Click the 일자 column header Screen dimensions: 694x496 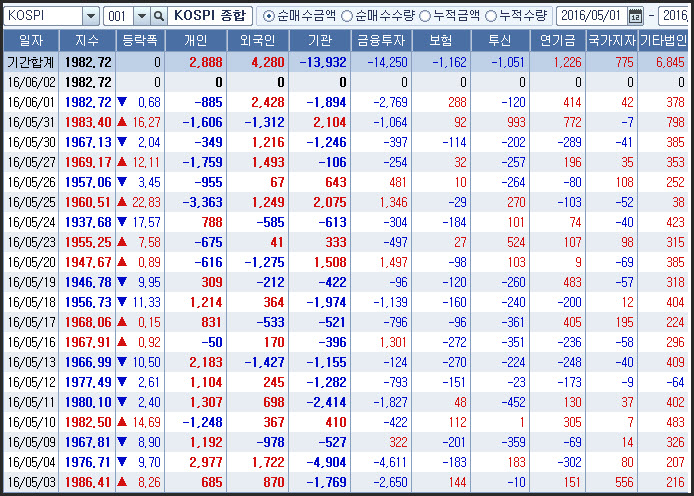[31, 41]
